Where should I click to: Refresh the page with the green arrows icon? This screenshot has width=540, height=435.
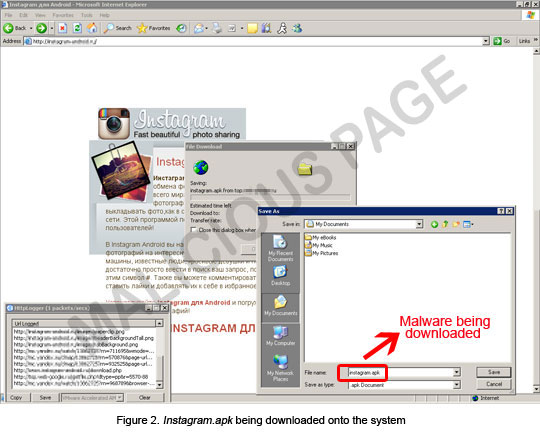point(77,28)
